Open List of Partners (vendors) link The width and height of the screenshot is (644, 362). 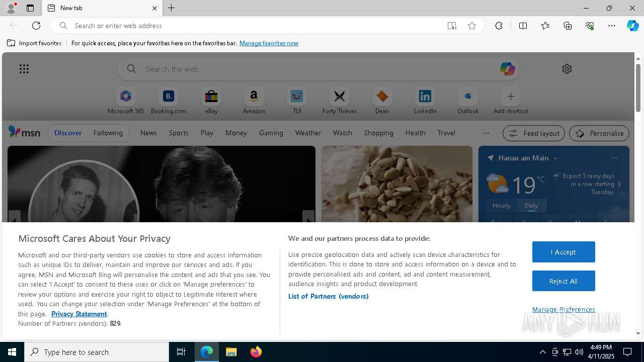(329, 296)
